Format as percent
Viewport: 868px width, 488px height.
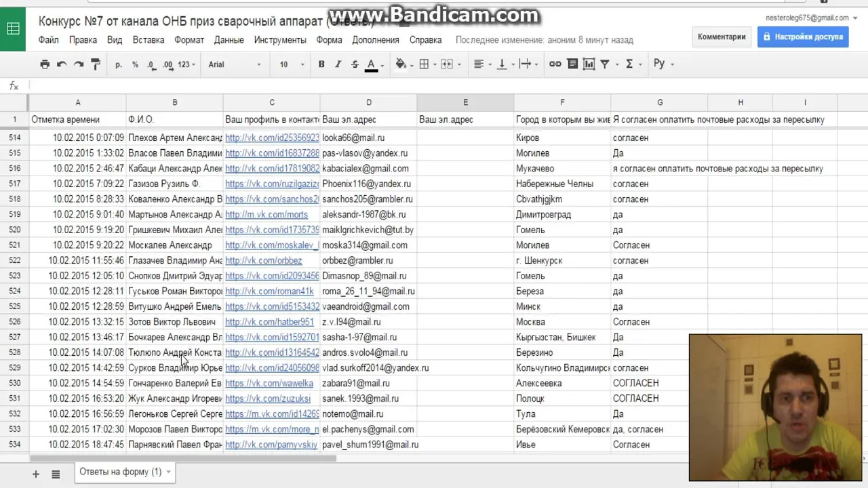[135, 64]
